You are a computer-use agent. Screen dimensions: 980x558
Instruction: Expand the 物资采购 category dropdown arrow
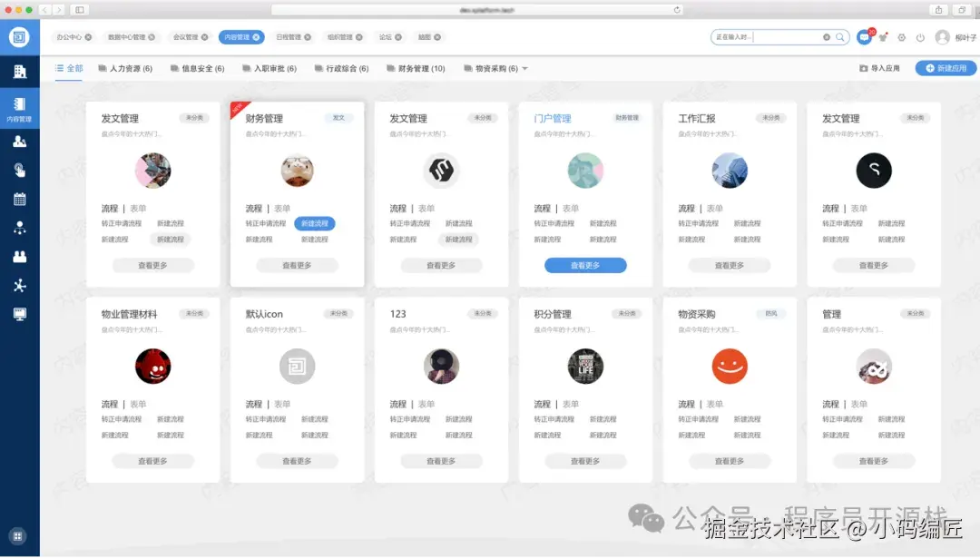tap(525, 68)
